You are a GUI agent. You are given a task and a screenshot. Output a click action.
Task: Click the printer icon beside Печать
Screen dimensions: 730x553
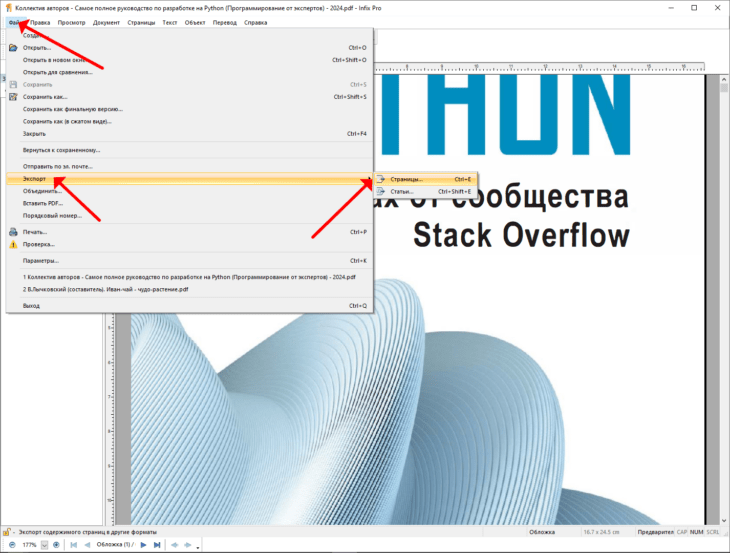tap(13, 232)
